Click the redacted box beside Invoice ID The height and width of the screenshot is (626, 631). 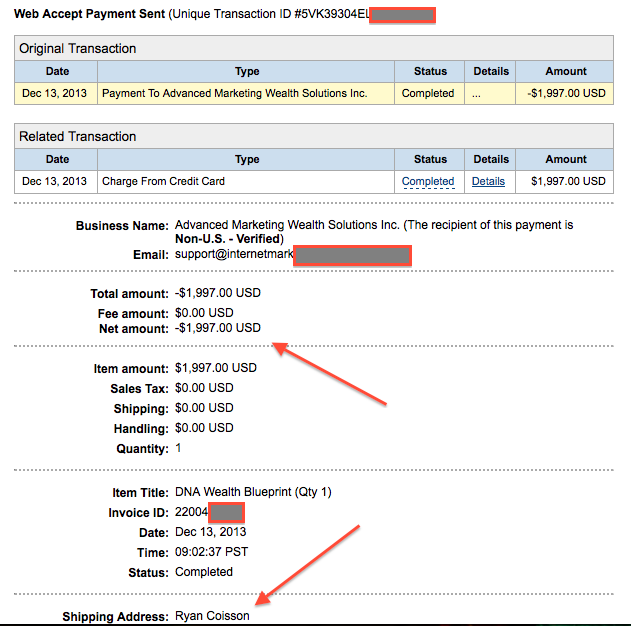[x=226, y=512]
